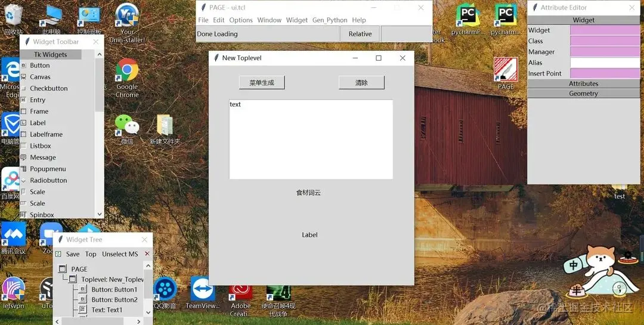Click the Widget Toolbar scroll down arrow
644x325 pixels.
coord(100,214)
